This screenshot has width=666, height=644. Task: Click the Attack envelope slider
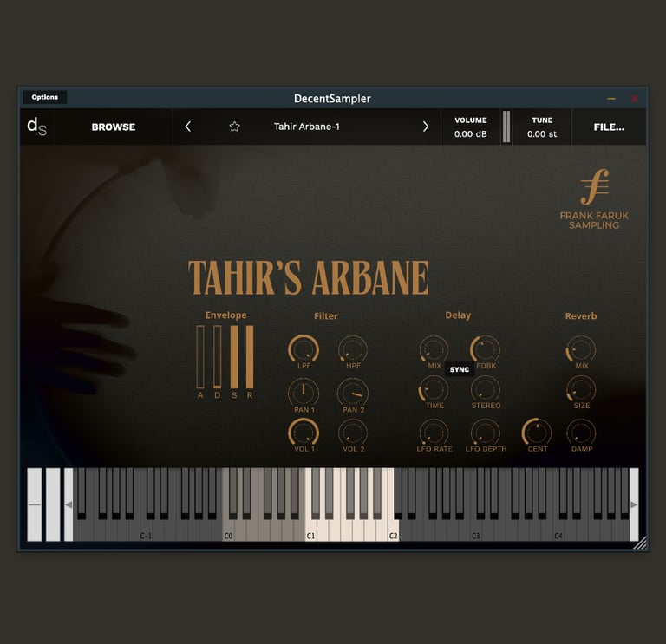point(200,357)
